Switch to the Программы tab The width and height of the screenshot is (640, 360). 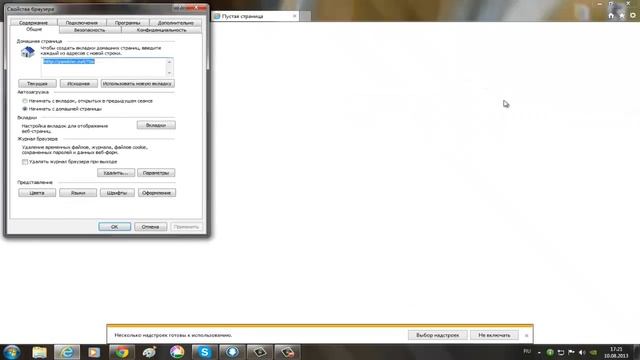click(x=127, y=23)
